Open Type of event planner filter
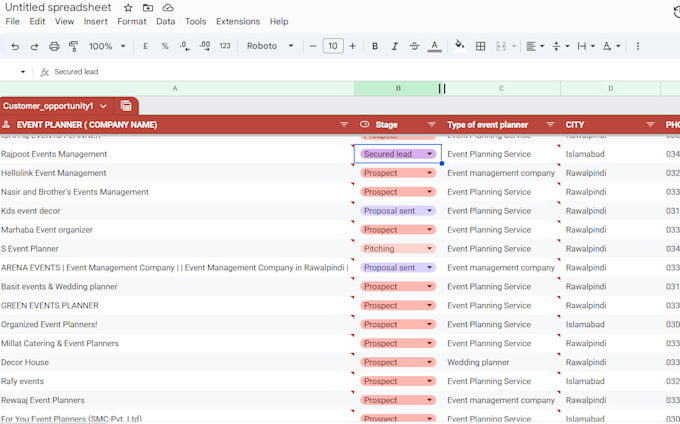Screen dimensions: 680x424 [x=550, y=125]
